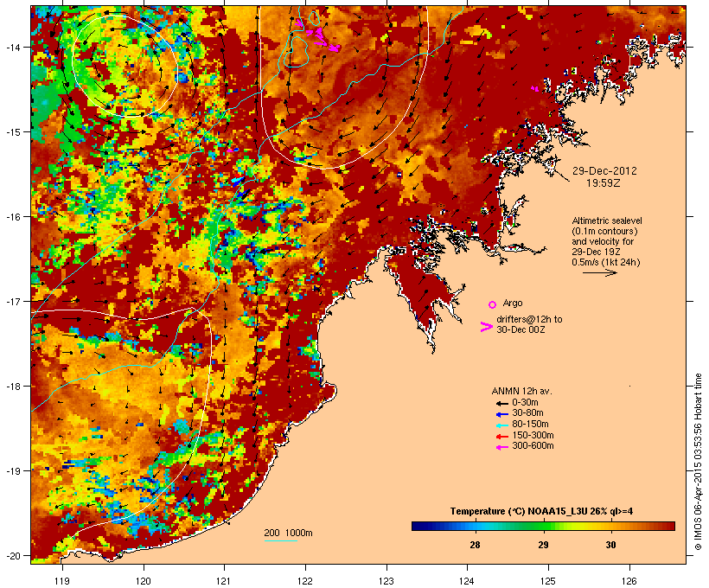Click the 121 longitude axis label

click(x=224, y=581)
